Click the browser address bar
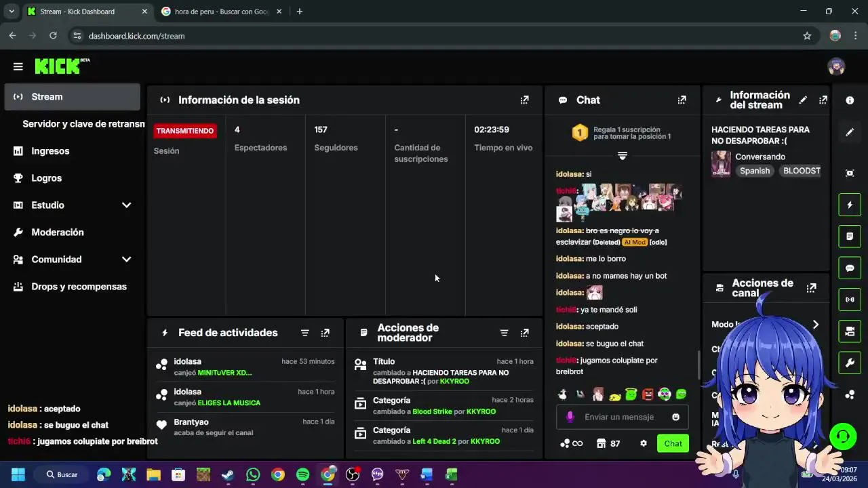868x488 pixels. coord(434,36)
